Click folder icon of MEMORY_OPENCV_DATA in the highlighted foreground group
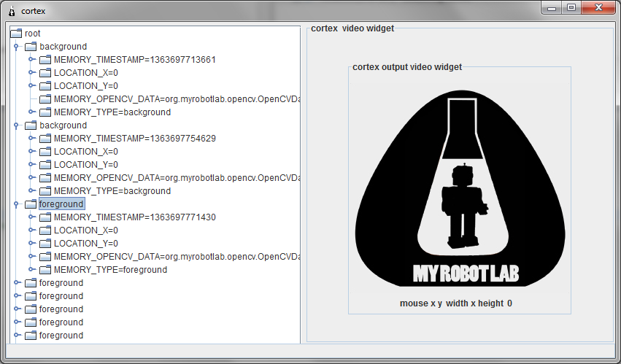Image resolution: width=621 pixels, height=364 pixels. click(45, 257)
